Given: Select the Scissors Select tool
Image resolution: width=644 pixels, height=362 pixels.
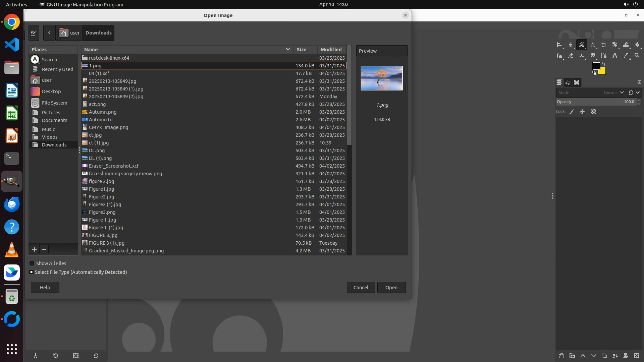Looking at the screenshot, I should [x=582, y=45].
